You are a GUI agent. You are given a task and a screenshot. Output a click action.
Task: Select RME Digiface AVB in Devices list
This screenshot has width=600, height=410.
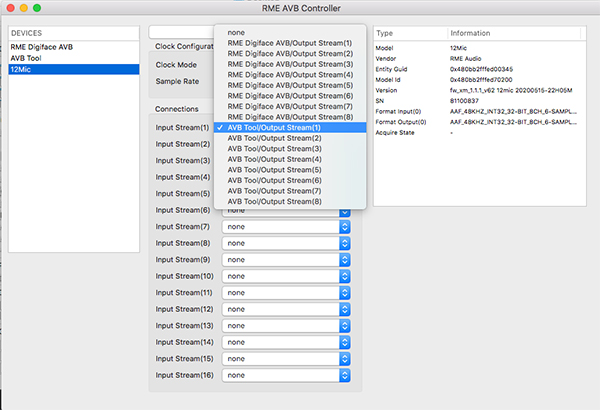click(x=74, y=47)
